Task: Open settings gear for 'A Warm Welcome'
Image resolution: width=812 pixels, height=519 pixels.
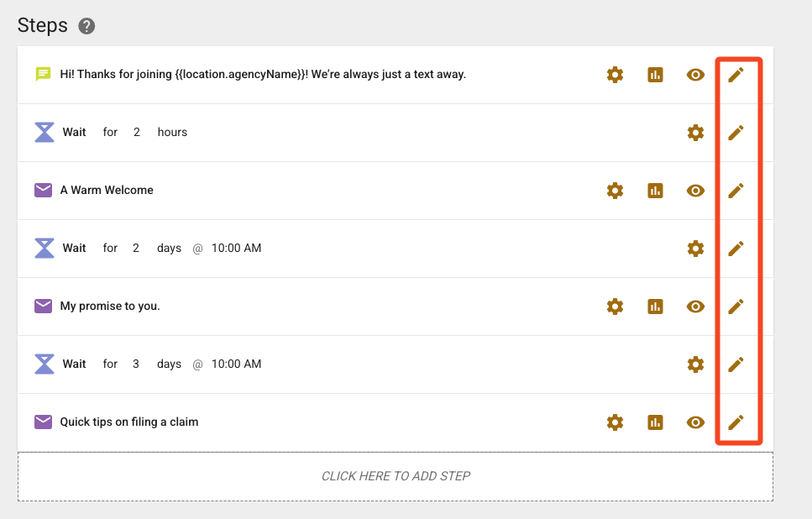Action: [615, 191]
